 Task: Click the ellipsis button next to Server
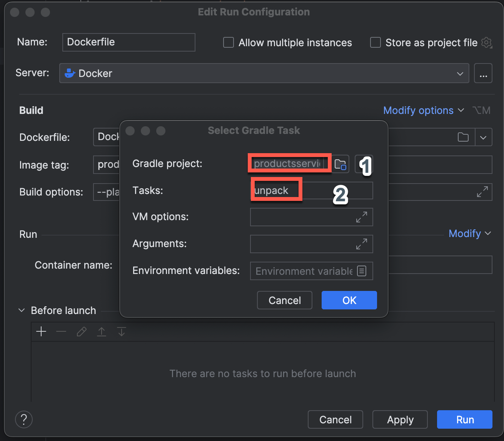coord(483,73)
